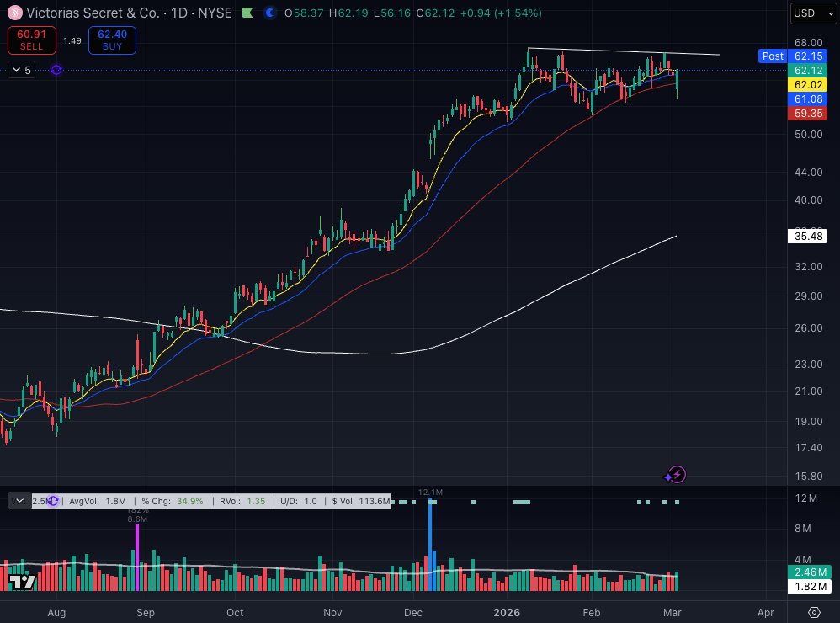The image size is (840, 623).
Task: Click the 2026 label on time axis
Action: pos(507,612)
